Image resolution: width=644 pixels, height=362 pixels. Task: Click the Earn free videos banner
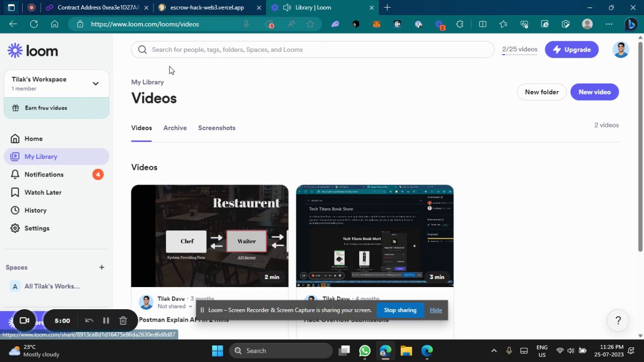56,108
